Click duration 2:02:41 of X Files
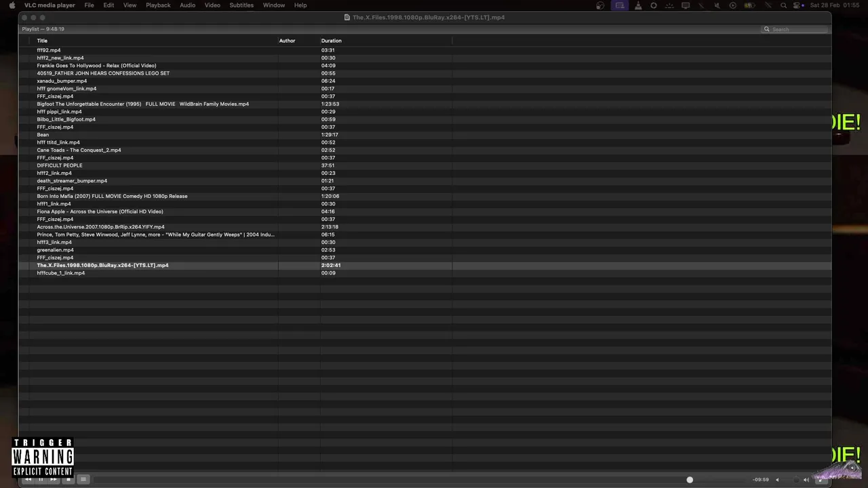 [331, 265]
